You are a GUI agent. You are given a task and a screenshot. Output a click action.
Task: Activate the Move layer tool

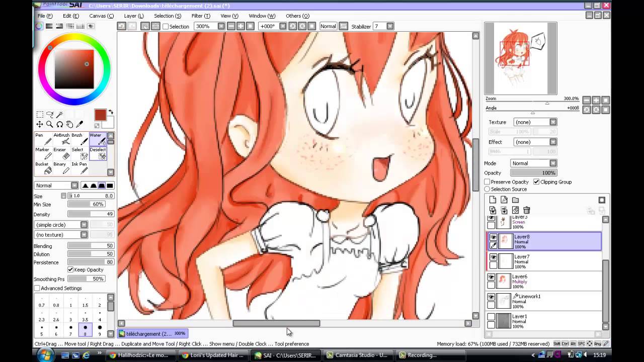(x=40, y=124)
